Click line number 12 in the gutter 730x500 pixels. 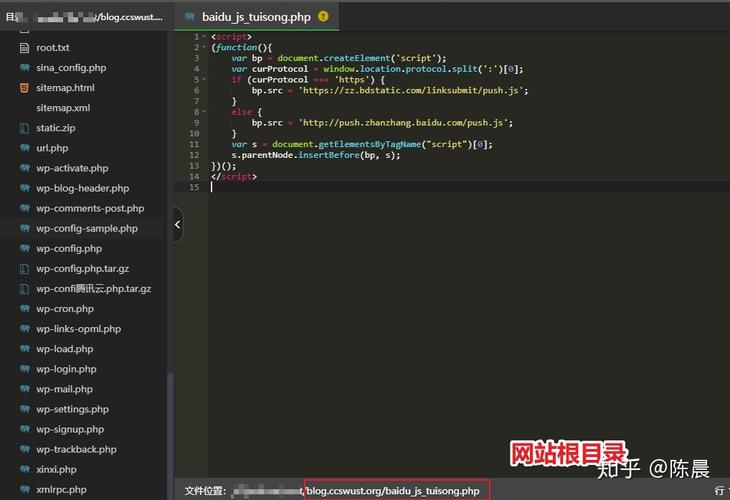(194, 155)
